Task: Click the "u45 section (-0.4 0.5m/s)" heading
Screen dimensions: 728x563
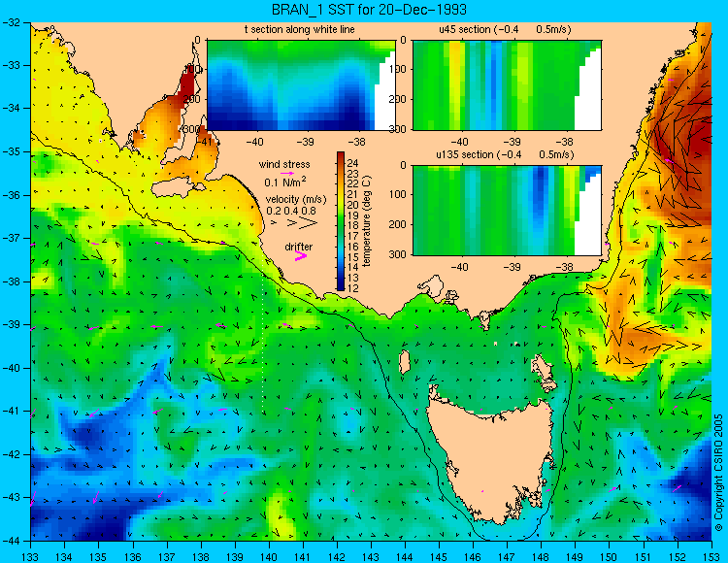Action: 505,29
